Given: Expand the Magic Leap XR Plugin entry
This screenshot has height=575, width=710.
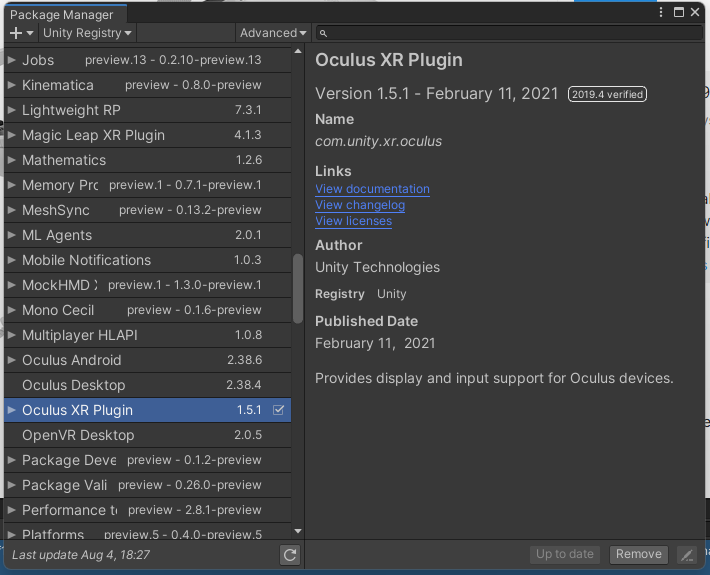Looking at the screenshot, I should pyautogui.click(x=12, y=135).
